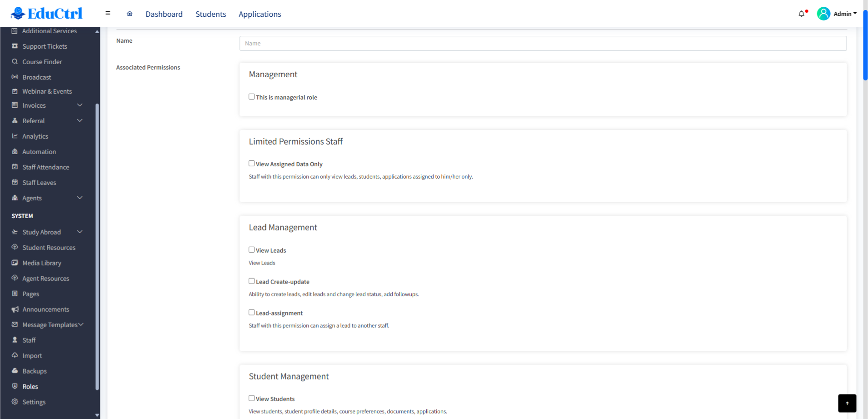Open the Students menu in top bar
Image resolution: width=868 pixels, height=419 pixels.
(x=210, y=14)
